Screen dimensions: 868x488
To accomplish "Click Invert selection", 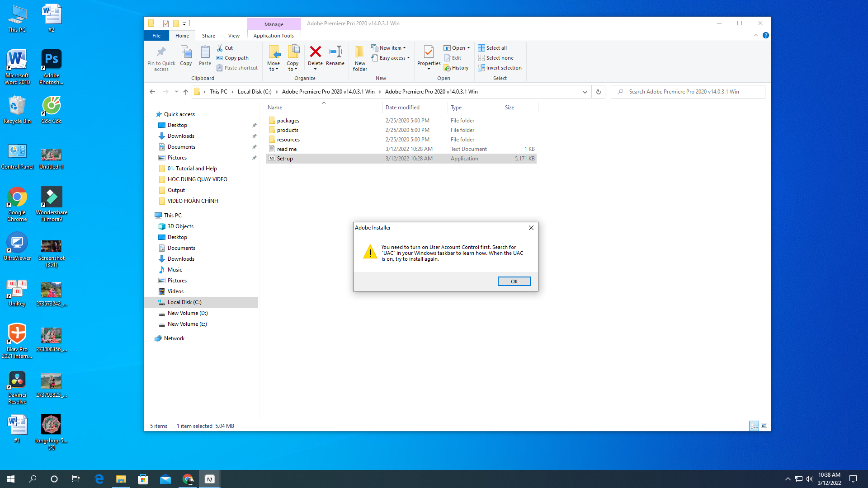I will pyautogui.click(x=500, y=68).
